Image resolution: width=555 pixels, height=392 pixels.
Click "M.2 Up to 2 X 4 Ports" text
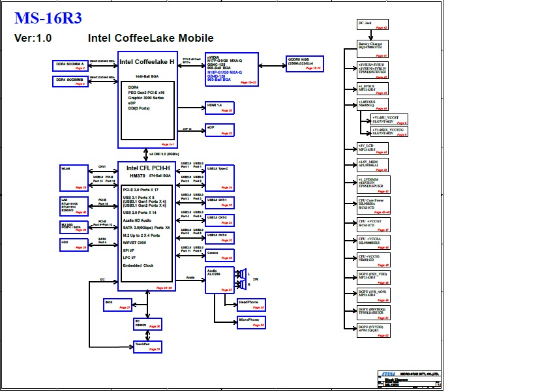coord(142,235)
